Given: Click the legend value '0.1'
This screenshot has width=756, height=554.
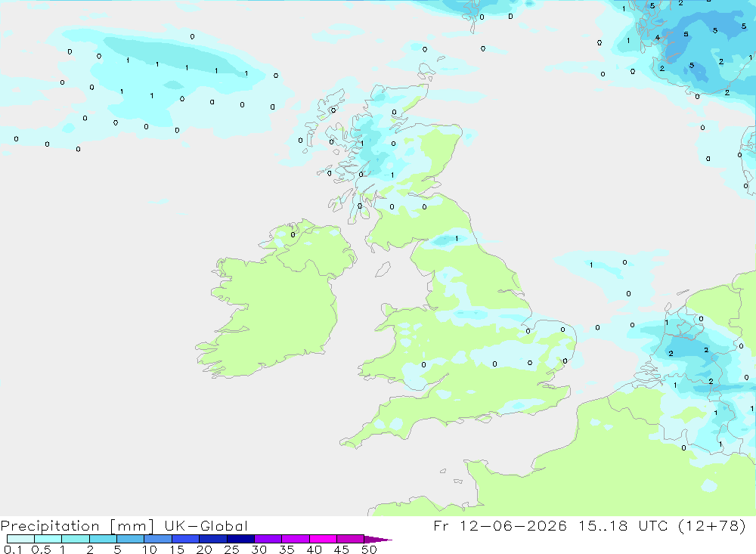Looking at the screenshot, I should coord(13,549).
